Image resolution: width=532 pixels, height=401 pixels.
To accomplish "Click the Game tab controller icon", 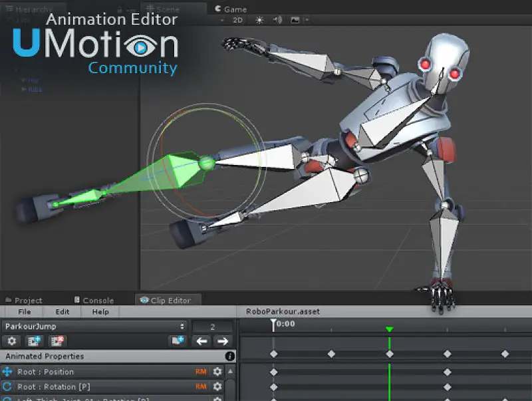I will pos(218,9).
